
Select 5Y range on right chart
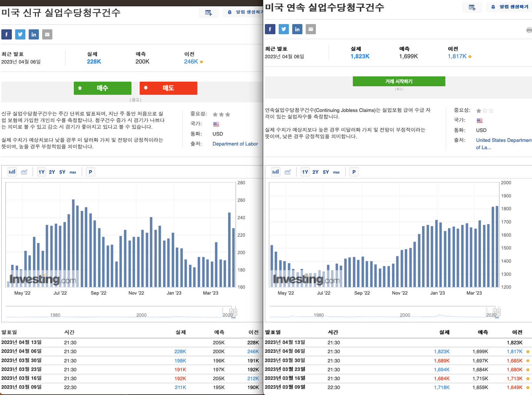[x=326, y=172]
